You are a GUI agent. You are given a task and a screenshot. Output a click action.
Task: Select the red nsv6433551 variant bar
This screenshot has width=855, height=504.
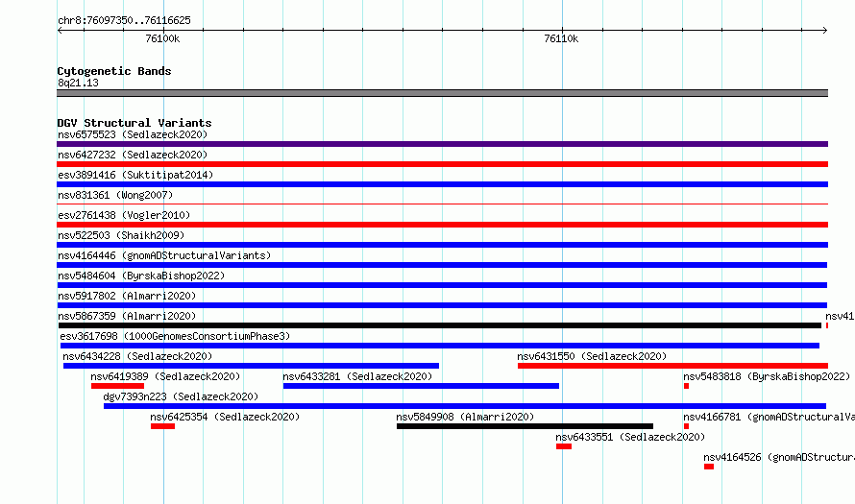coord(564,446)
